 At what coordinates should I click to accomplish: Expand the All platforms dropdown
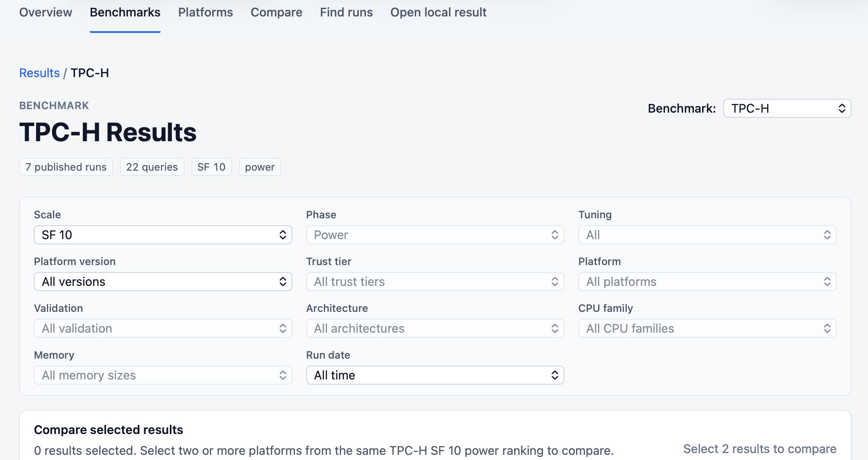tap(707, 282)
